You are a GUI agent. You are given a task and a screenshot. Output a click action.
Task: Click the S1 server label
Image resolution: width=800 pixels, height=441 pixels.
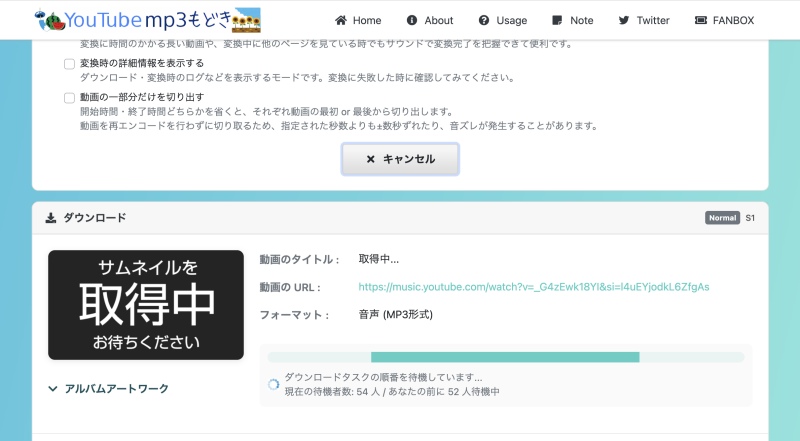click(x=750, y=218)
